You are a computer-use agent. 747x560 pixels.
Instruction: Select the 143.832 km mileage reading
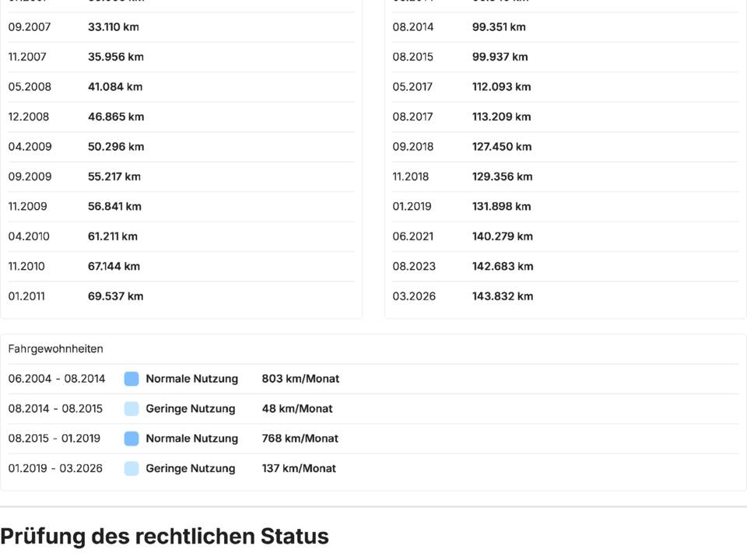tap(503, 296)
